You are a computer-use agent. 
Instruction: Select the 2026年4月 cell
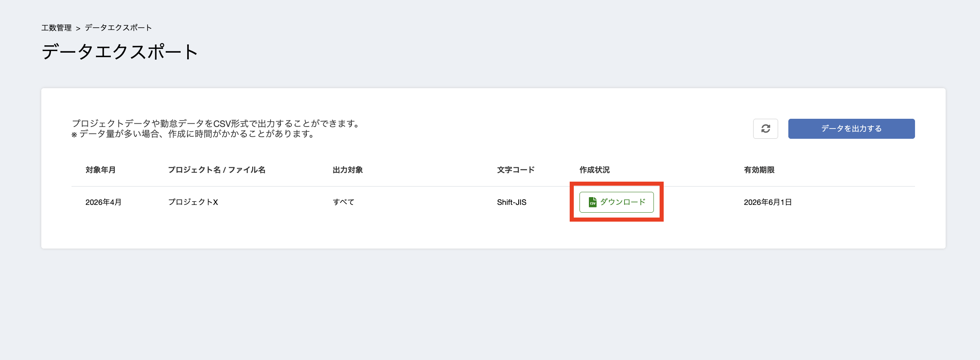pyautogui.click(x=103, y=202)
